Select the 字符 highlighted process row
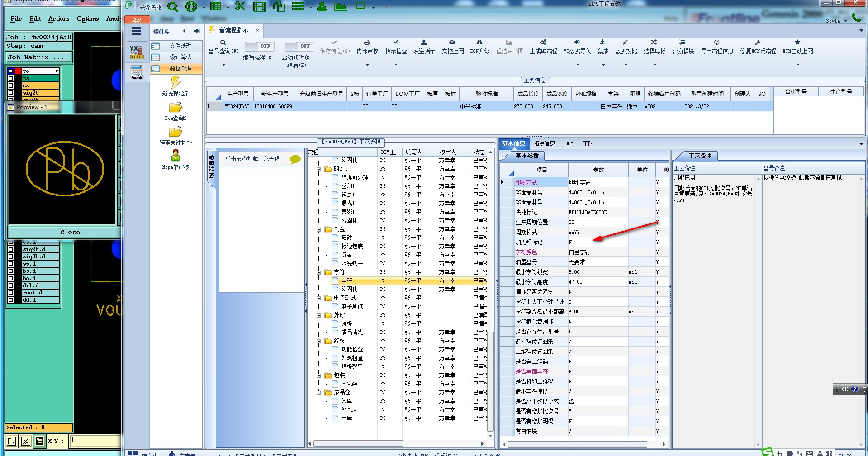This screenshot has width=868, height=456. pos(398,280)
